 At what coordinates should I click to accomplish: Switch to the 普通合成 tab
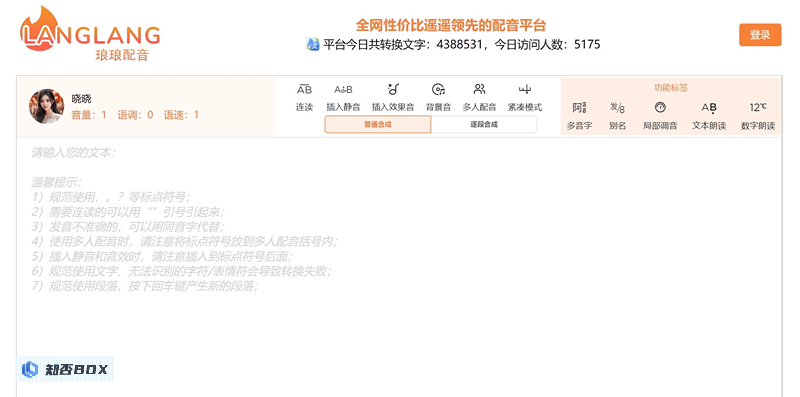378,124
